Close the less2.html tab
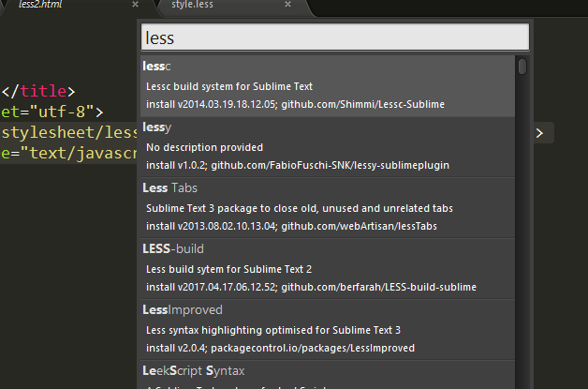Screen dimensions: 588x389 tap(136, 5)
